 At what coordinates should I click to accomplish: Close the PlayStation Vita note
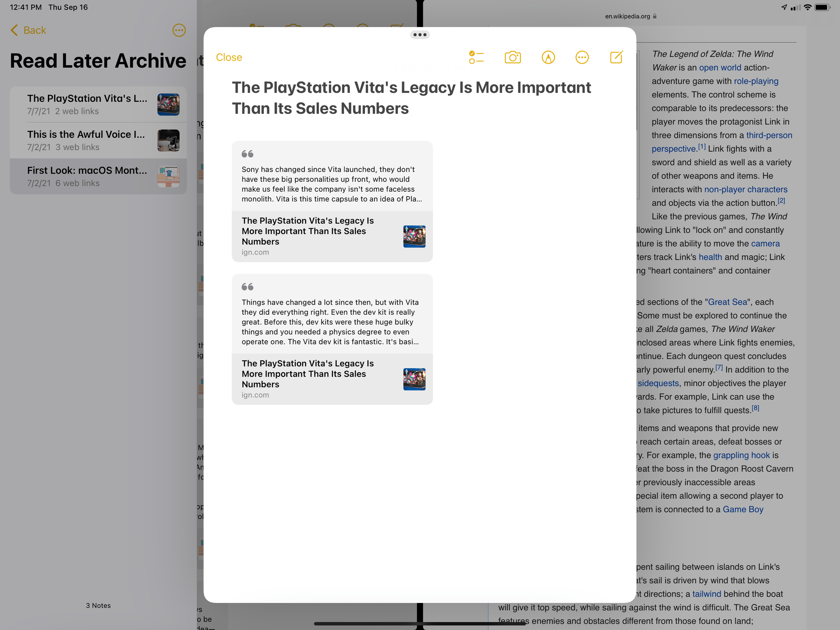[229, 57]
